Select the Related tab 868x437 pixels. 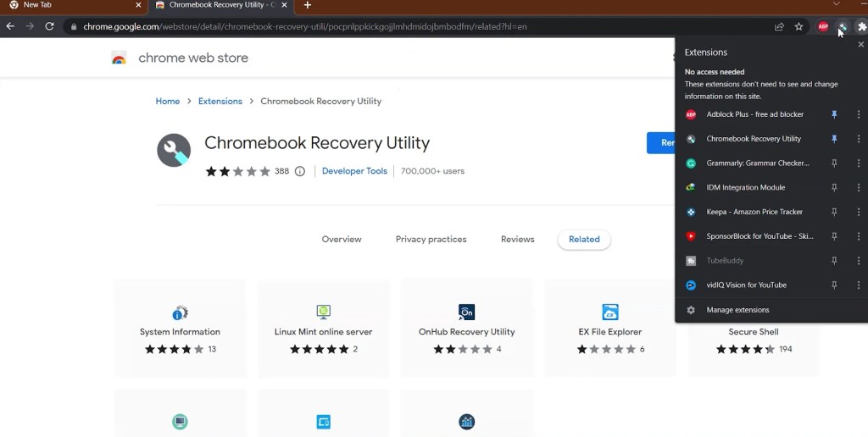click(584, 240)
